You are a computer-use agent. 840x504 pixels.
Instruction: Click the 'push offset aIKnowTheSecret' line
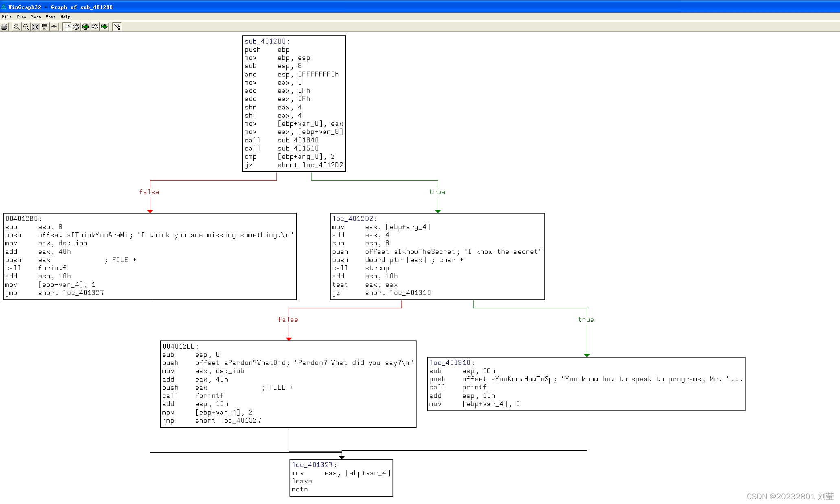pyautogui.click(x=437, y=252)
